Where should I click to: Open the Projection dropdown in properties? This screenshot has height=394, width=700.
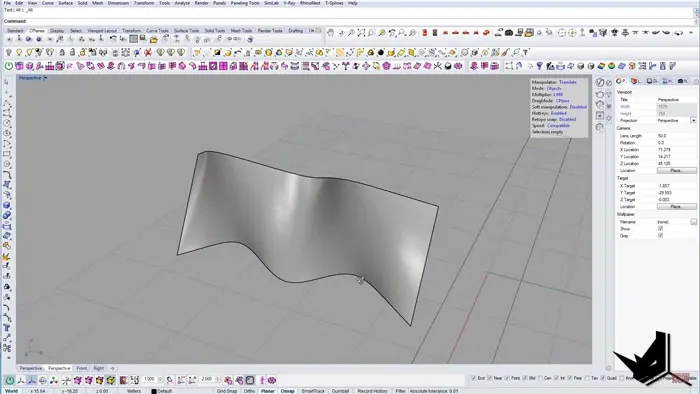[693, 120]
